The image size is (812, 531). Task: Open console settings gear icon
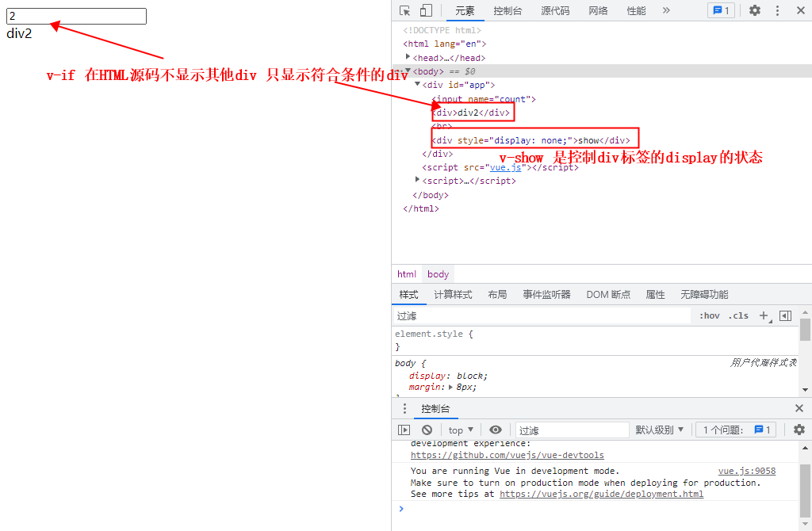tap(799, 430)
